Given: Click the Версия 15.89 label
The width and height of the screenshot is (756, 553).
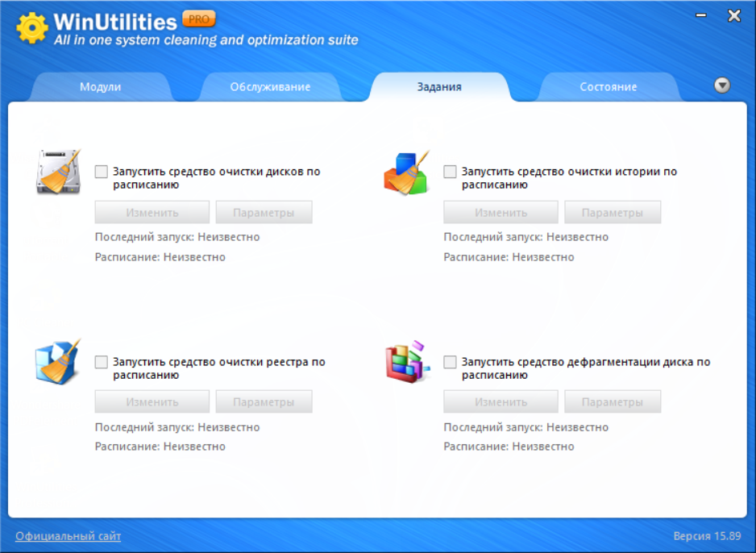Looking at the screenshot, I should click(x=707, y=536).
